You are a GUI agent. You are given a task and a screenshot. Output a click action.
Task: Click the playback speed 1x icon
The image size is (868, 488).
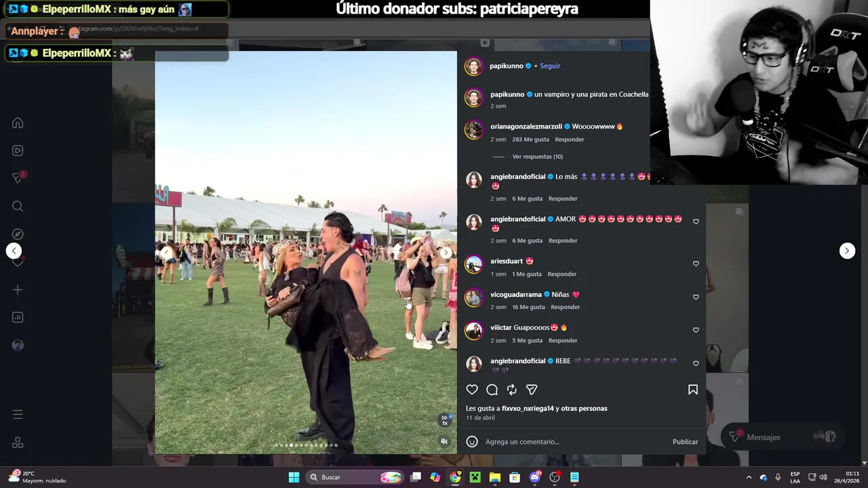point(445,420)
